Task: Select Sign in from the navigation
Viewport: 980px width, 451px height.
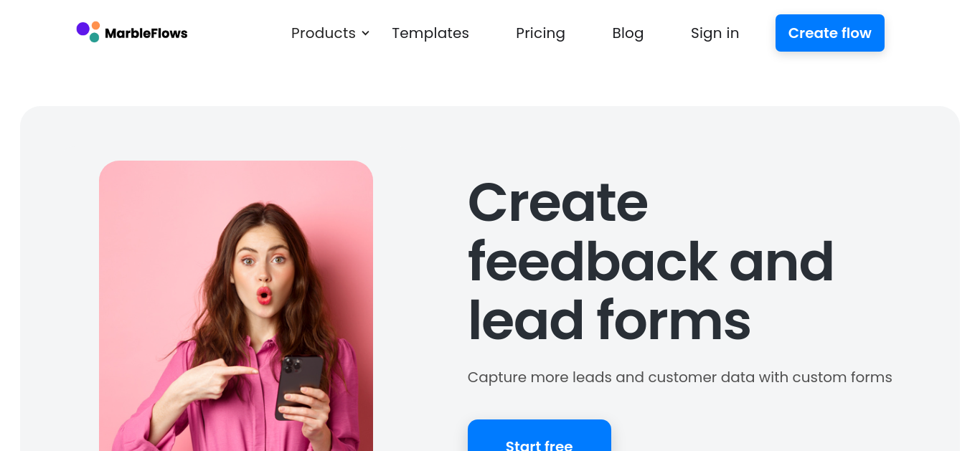Action: (715, 33)
